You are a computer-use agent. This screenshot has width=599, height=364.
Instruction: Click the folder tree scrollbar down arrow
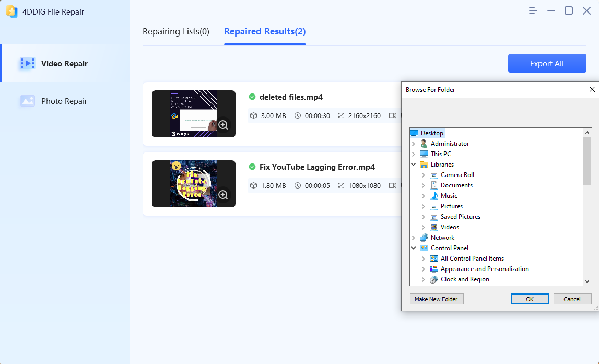point(587,281)
